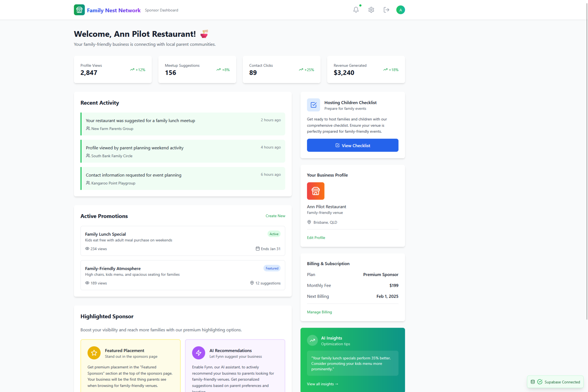Select the Family Lunch Special promotion

click(183, 241)
